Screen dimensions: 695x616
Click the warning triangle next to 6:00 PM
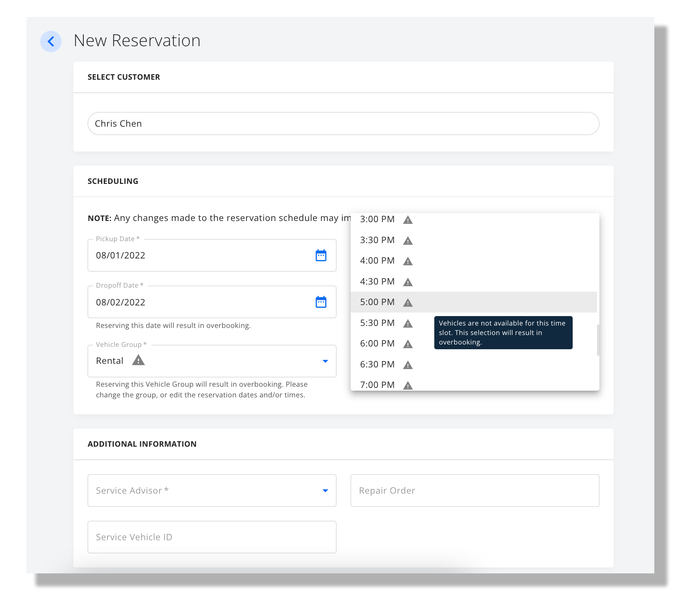click(408, 344)
